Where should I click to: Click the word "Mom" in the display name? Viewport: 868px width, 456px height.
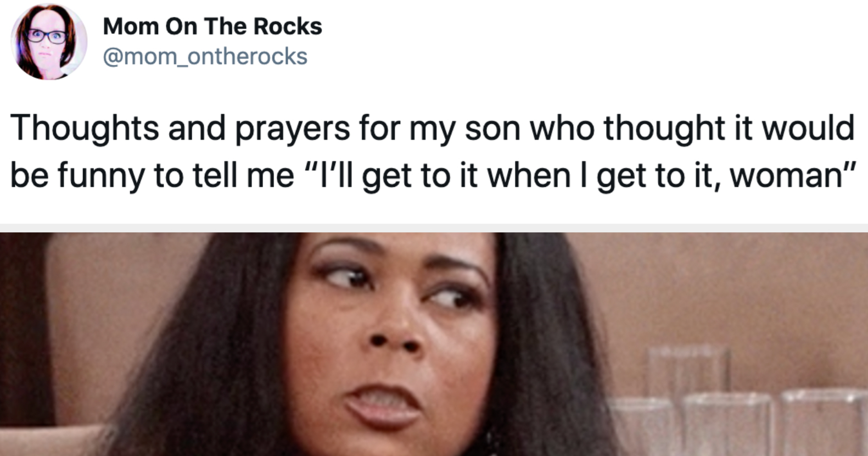pyautogui.click(x=131, y=26)
